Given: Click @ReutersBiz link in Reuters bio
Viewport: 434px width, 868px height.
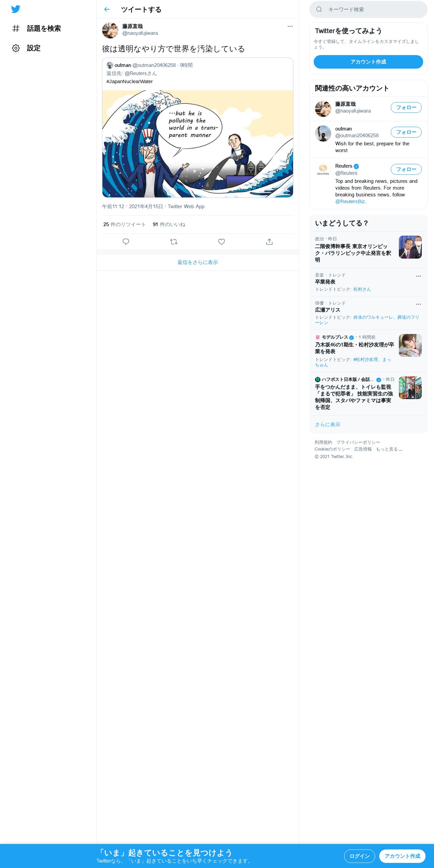Looking at the screenshot, I should coord(350,201).
